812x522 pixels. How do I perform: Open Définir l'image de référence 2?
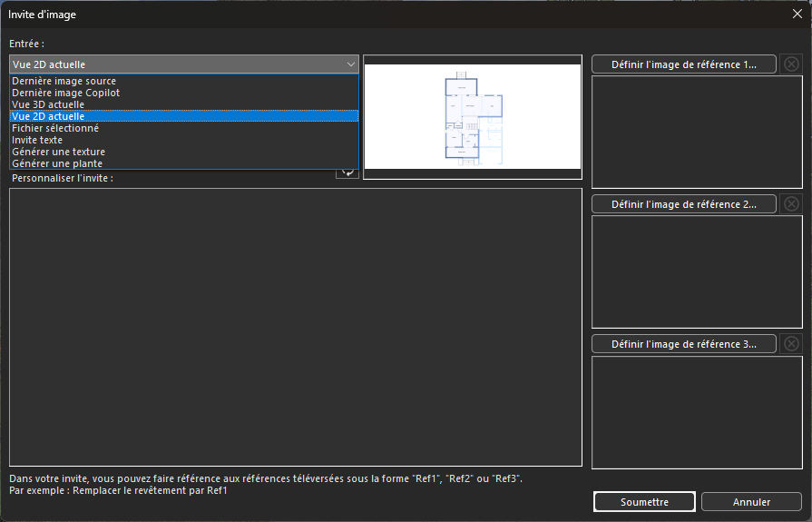click(683, 203)
